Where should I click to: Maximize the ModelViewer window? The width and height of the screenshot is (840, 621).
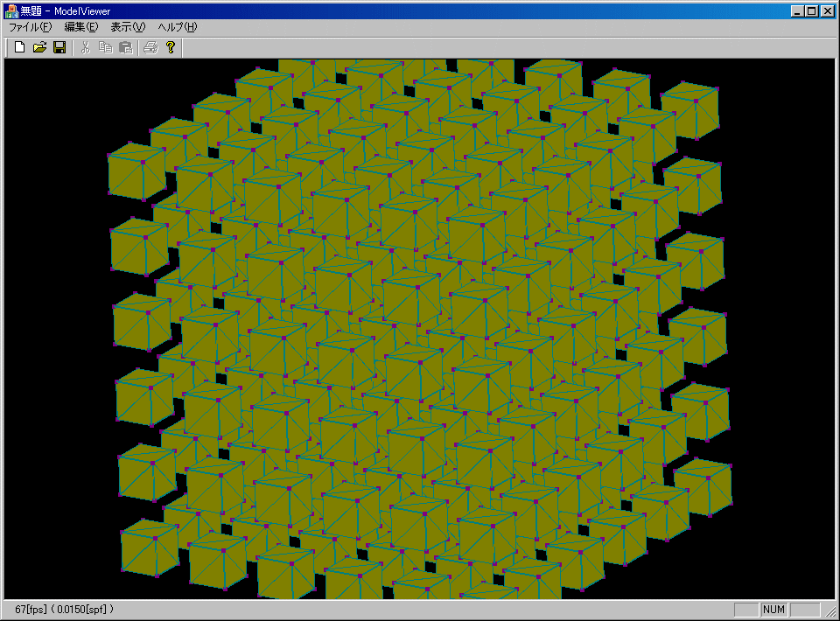[x=812, y=11]
